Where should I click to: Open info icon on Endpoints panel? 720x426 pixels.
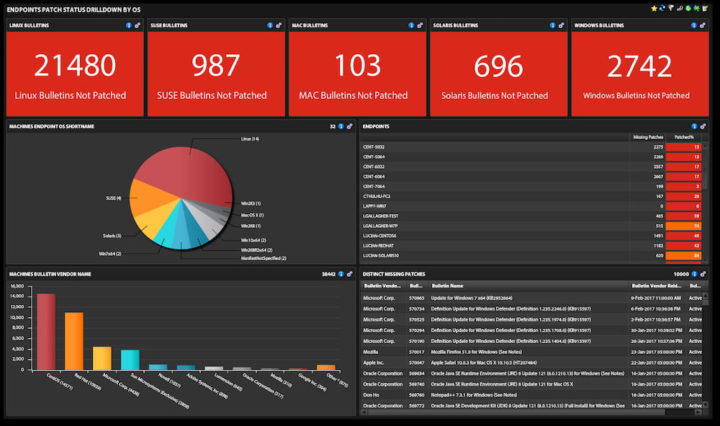point(694,126)
